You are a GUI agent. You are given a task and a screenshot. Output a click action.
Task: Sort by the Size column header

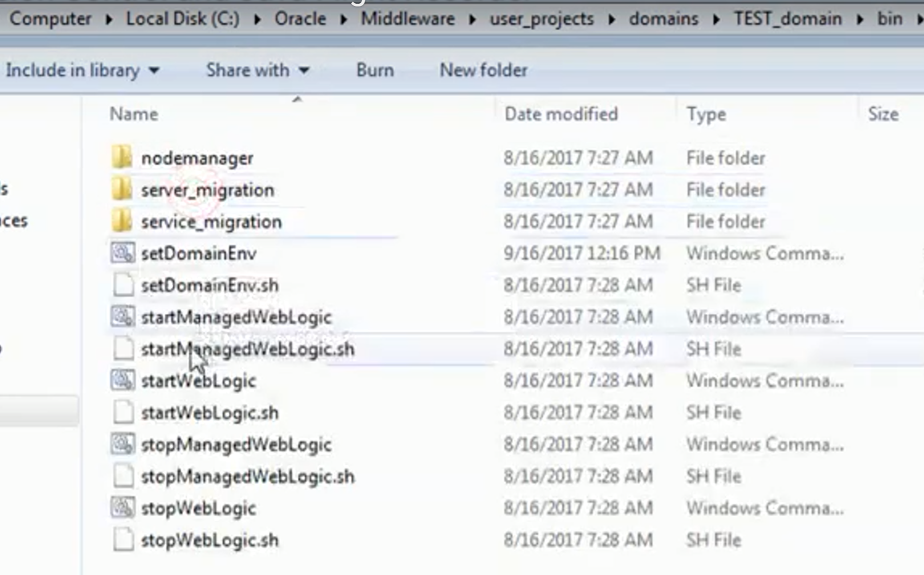[x=883, y=115]
